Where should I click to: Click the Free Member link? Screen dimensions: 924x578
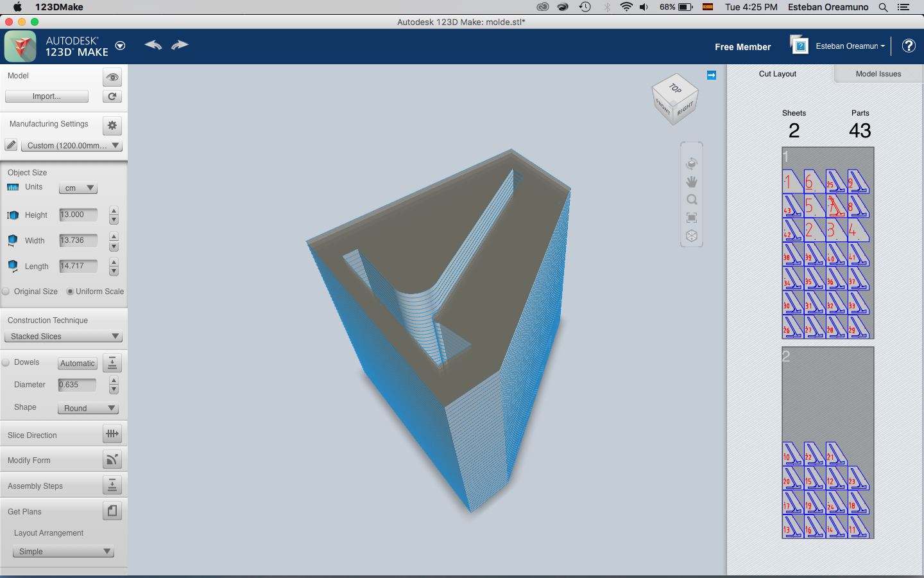pyautogui.click(x=743, y=47)
